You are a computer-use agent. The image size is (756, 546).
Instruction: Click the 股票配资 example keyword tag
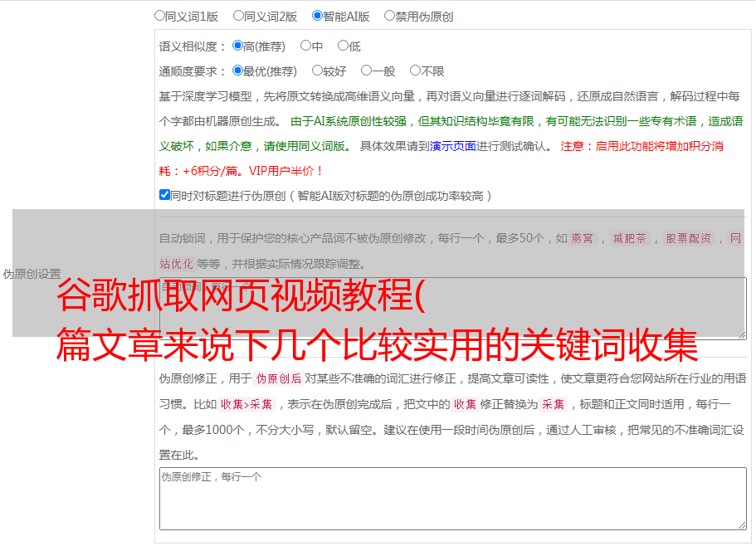point(689,238)
